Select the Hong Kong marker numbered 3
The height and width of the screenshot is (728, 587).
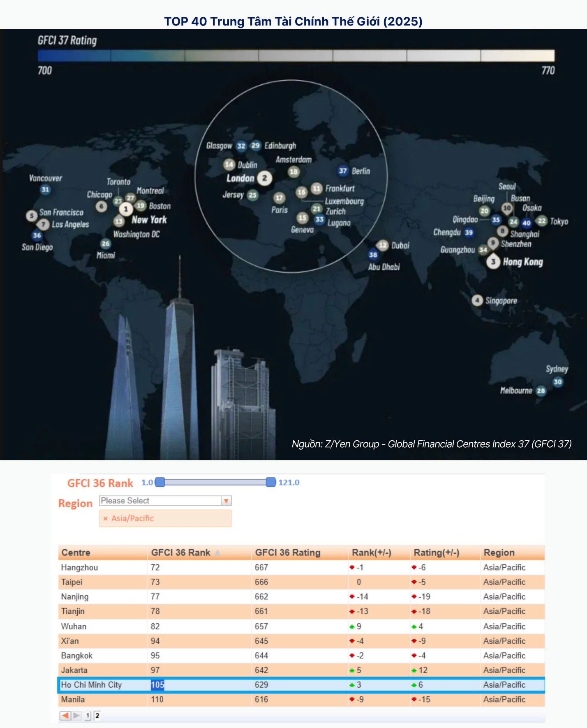493,261
